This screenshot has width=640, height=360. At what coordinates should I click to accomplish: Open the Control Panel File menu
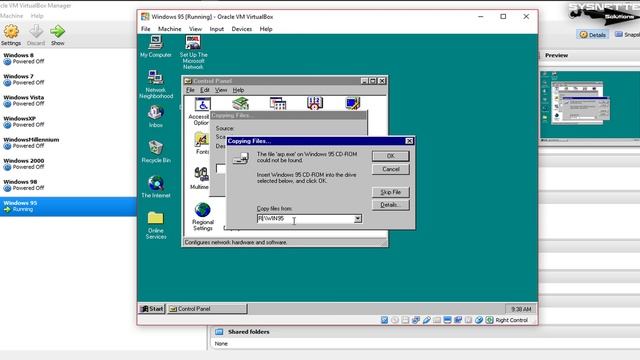tap(190, 90)
